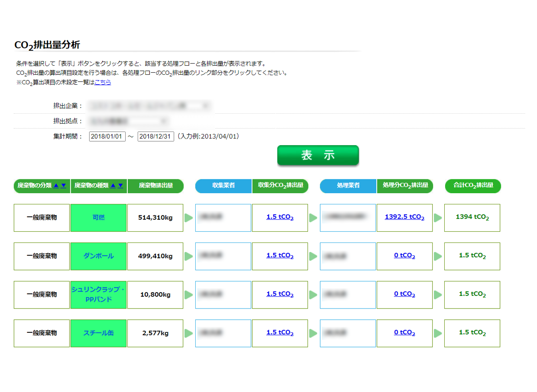Open the 排出企業 company dropdown
This screenshot has width=537, height=392.
point(150,106)
